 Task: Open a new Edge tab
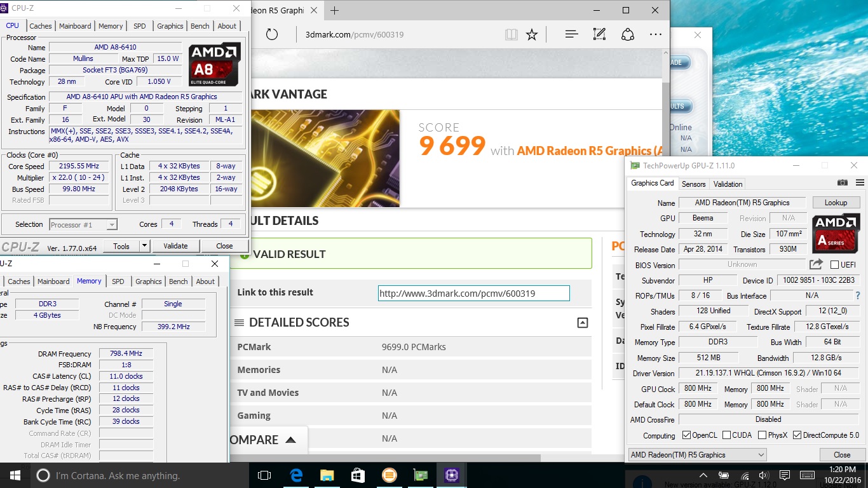point(335,10)
